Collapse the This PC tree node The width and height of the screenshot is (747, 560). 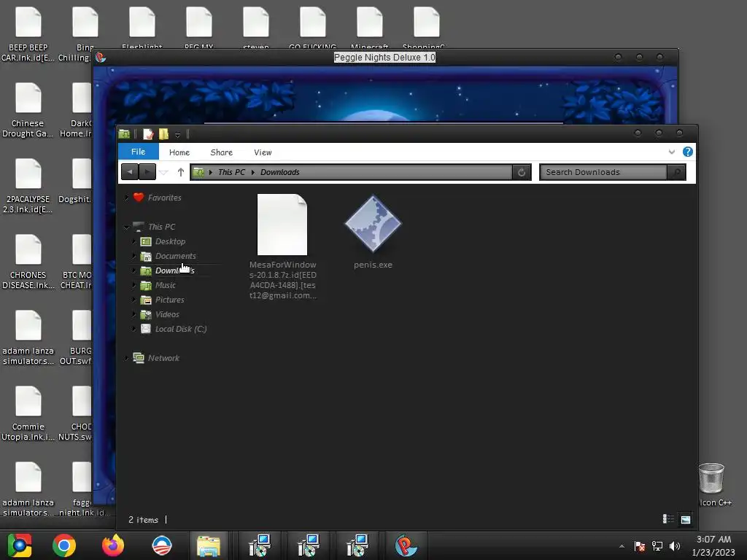coord(126,227)
